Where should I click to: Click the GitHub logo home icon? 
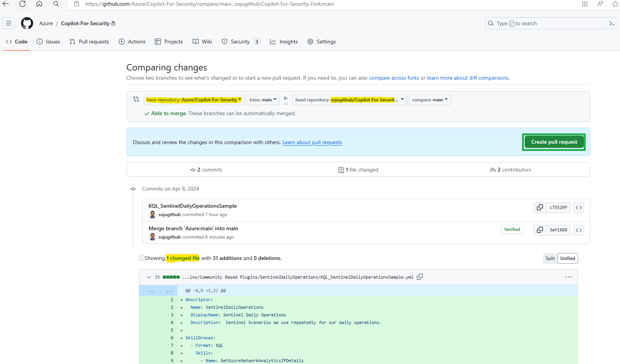(27, 23)
